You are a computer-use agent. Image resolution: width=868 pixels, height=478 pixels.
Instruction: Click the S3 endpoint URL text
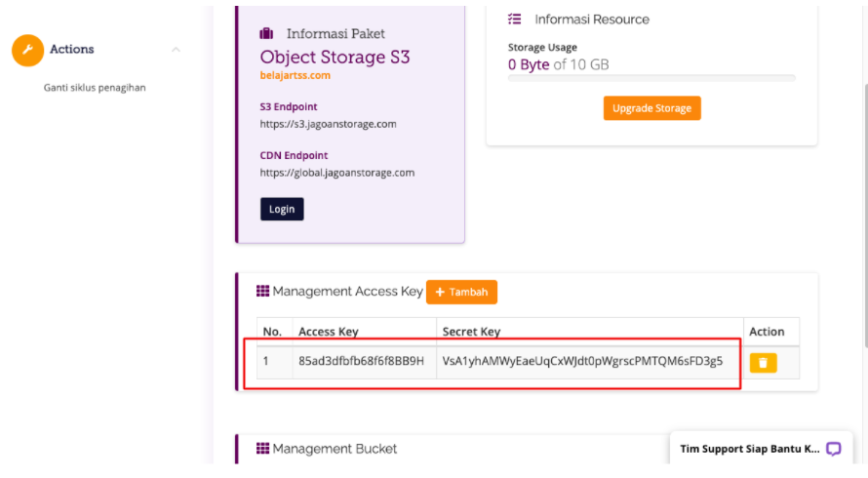click(329, 124)
